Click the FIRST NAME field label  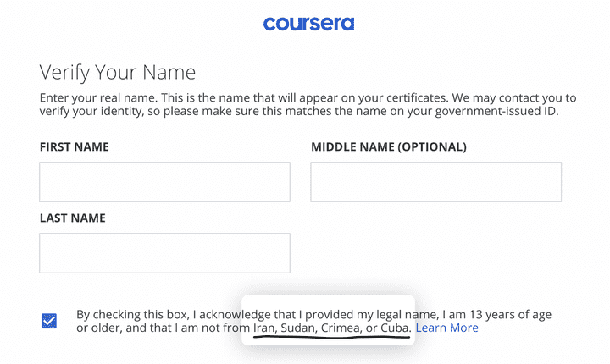(75, 147)
